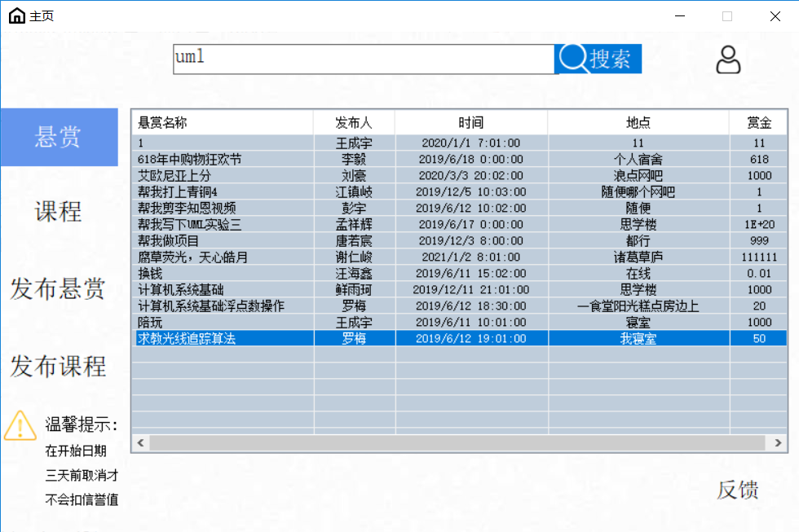Viewport: 799px width, 532px height.
Task: Click the 搜索 search button
Action: (598, 59)
